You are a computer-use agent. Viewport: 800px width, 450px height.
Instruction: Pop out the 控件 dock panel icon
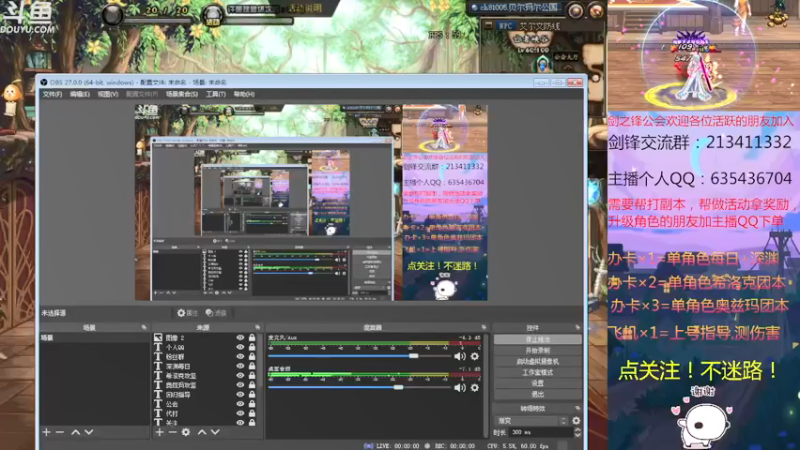tap(578, 328)
